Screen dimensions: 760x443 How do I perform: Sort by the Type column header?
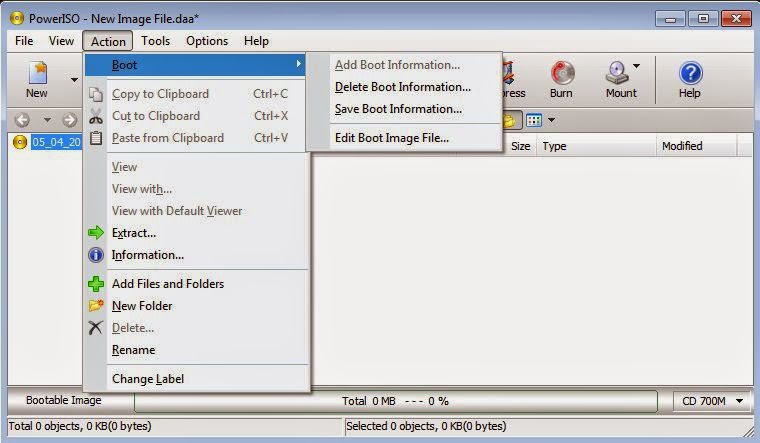pos(596,146)
